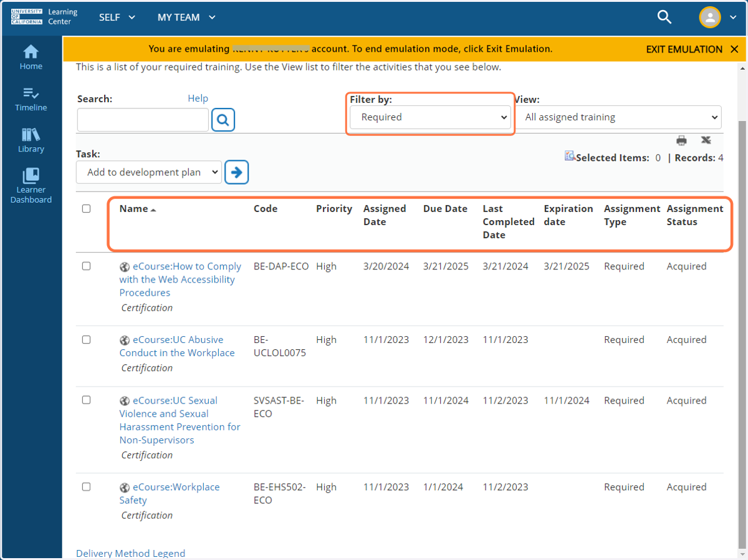The width and height of the screenshot is (748, 560).
Task: Click due date 1/1/2024 cell
Action: (x=443, y=488)
